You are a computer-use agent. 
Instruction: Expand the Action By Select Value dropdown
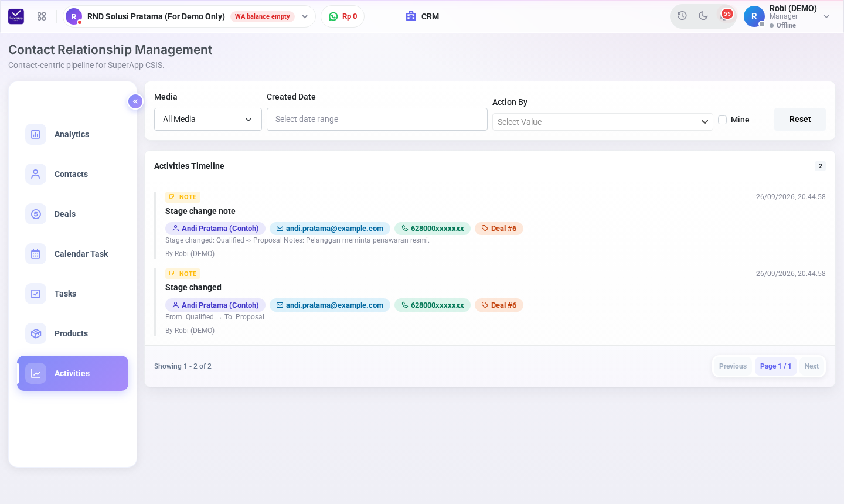(x=603, y=122)
